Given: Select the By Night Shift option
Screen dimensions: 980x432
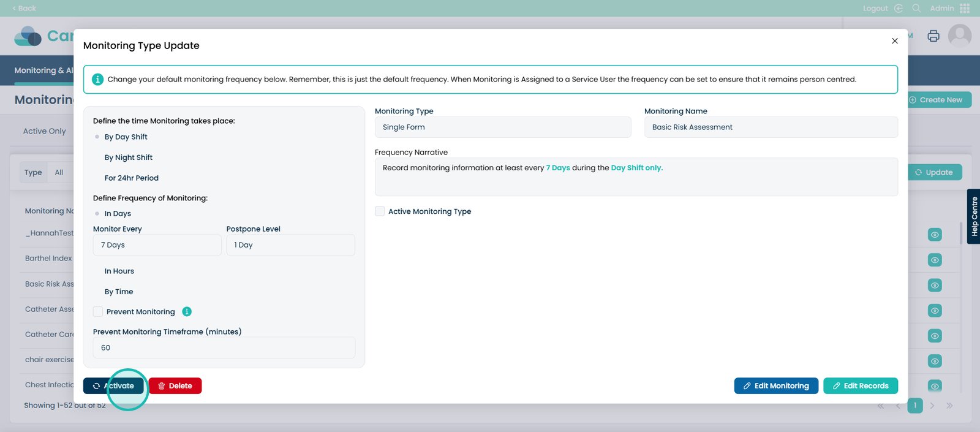Looking at the screenshot, I should pyautogui.click(x=128, y=157).
